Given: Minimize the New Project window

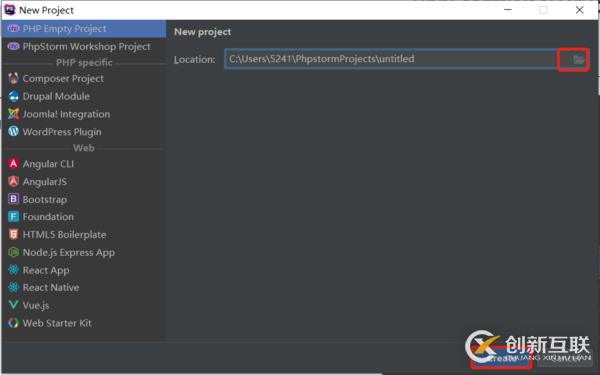Looking at the screenshot, I should coord(508,10).
